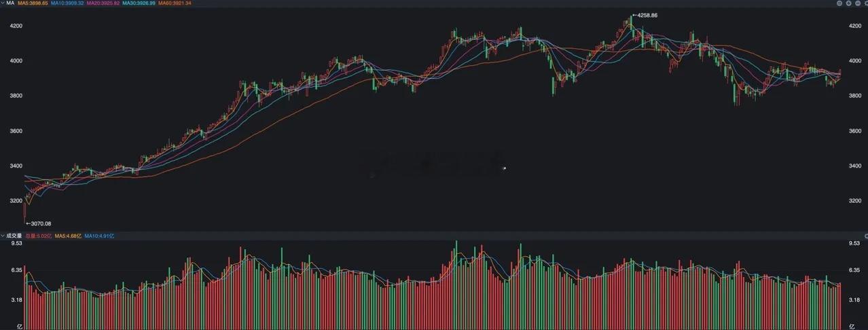Select the MA5 moving average label
The height and width of the screenshot is (330, 868).
point(33,3)
